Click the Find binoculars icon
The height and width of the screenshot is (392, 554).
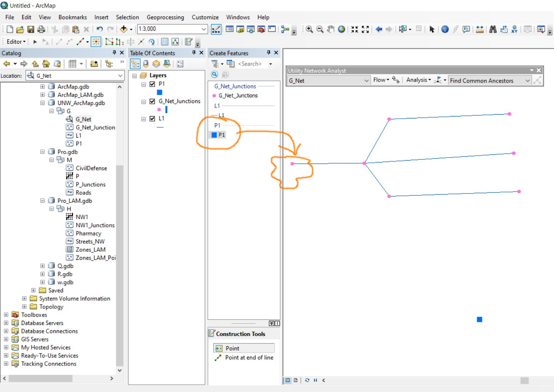tap(493, 29)
